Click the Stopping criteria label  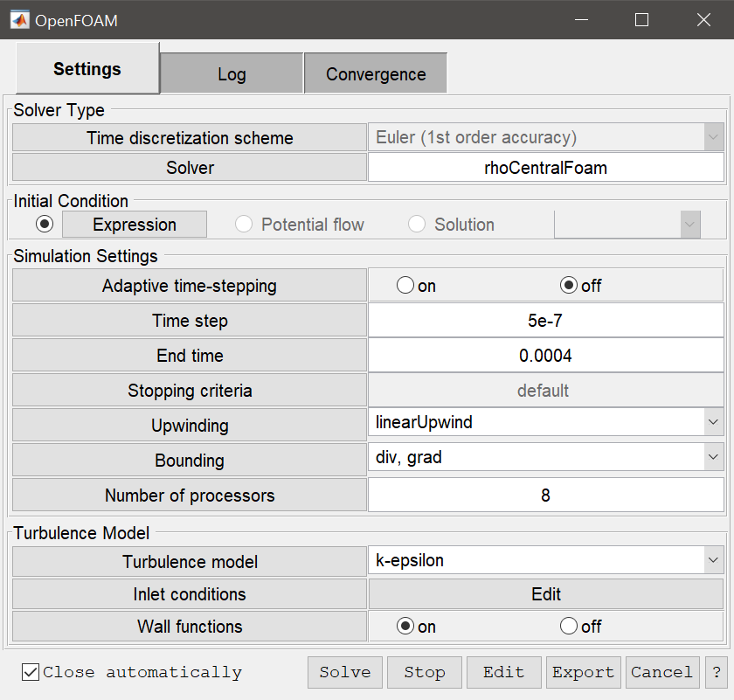[190, 390]
